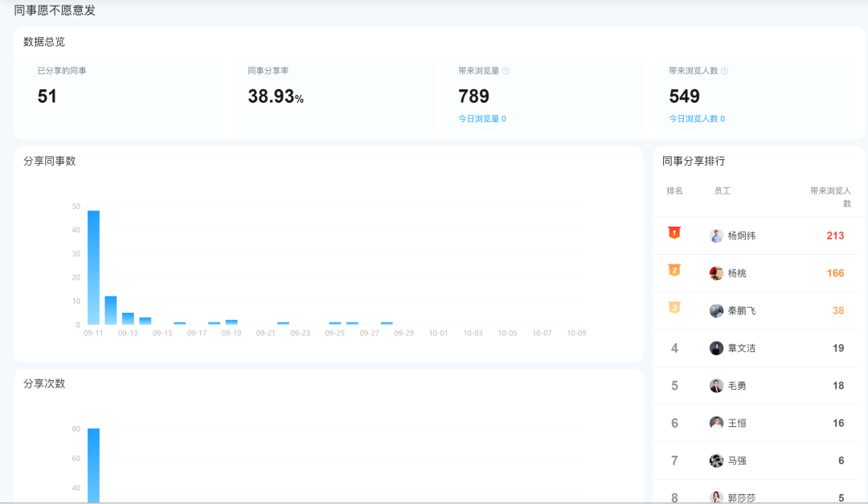Select the 已分享的同事 summary card
Screen dimensions: 868x504
[123, 94]
